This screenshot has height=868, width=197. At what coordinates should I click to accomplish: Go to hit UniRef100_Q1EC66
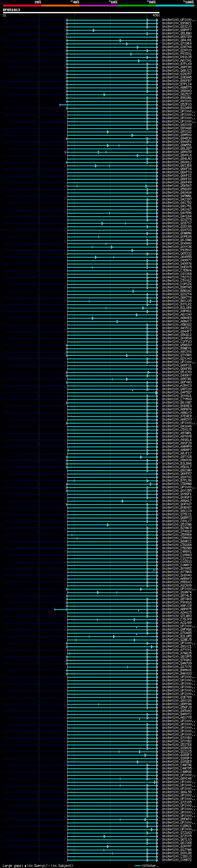pyautogui.click(x=176, y=226)
